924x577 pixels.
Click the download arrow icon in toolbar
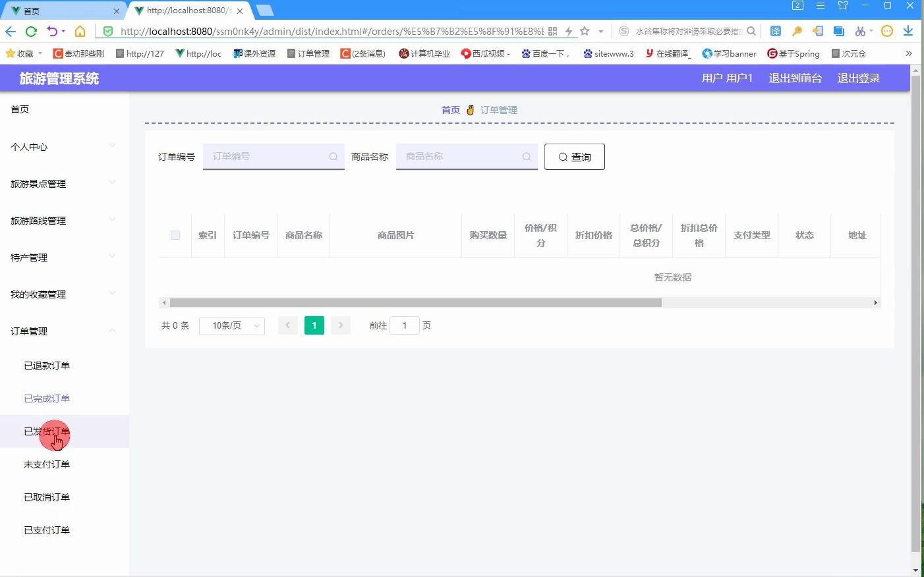908,31
